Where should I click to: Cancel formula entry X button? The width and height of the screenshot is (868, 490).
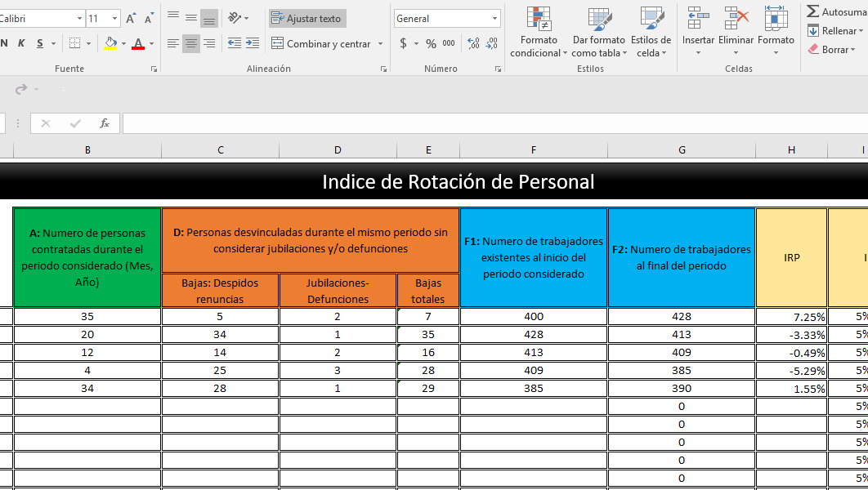tap(46, 123)
